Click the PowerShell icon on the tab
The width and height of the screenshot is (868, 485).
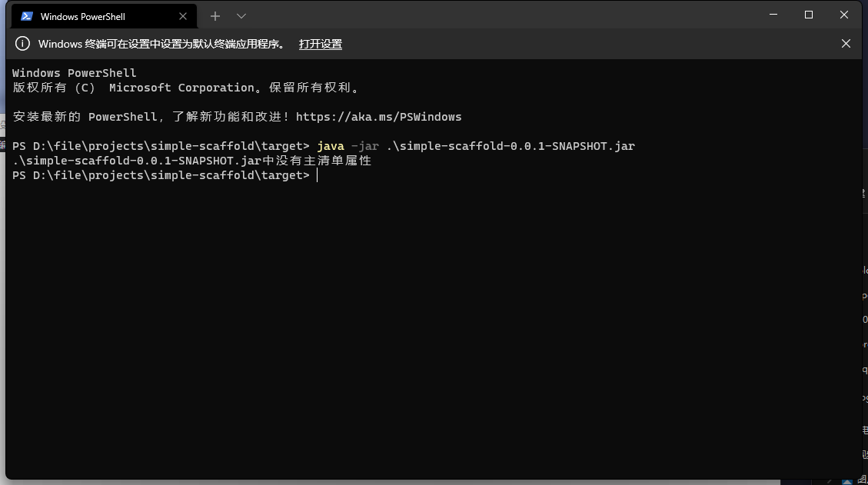(25, 15)
